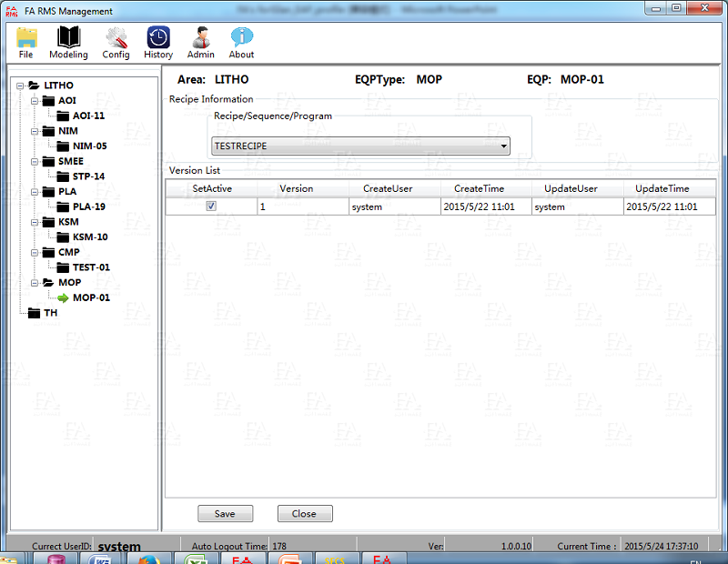Select AOI-11 equipment in the tree
The width and height of the screenshot is (728, 564).
88,116
